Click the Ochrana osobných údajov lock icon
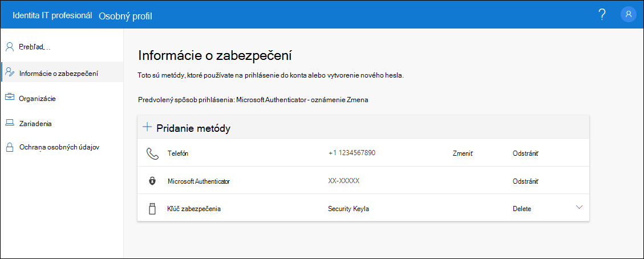Screen dimensions: 644x259 tap(9, 147)
